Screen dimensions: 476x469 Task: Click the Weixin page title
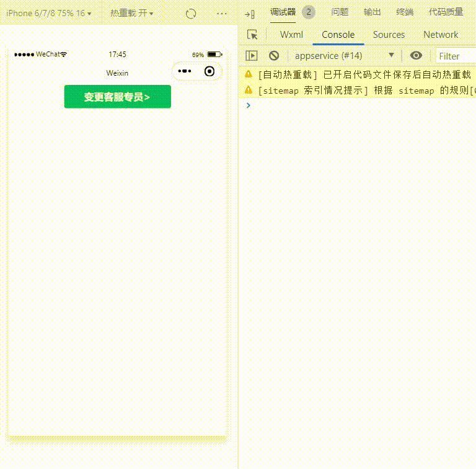(117, 73)
